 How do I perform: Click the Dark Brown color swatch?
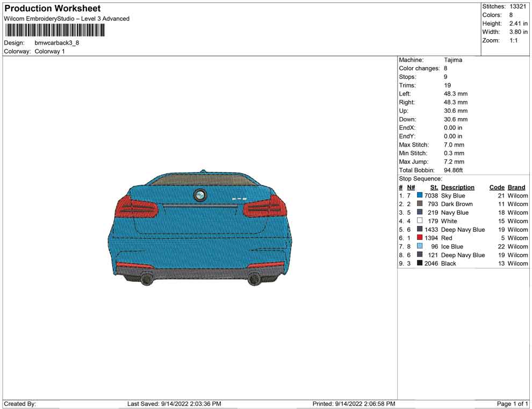[420, 203]
